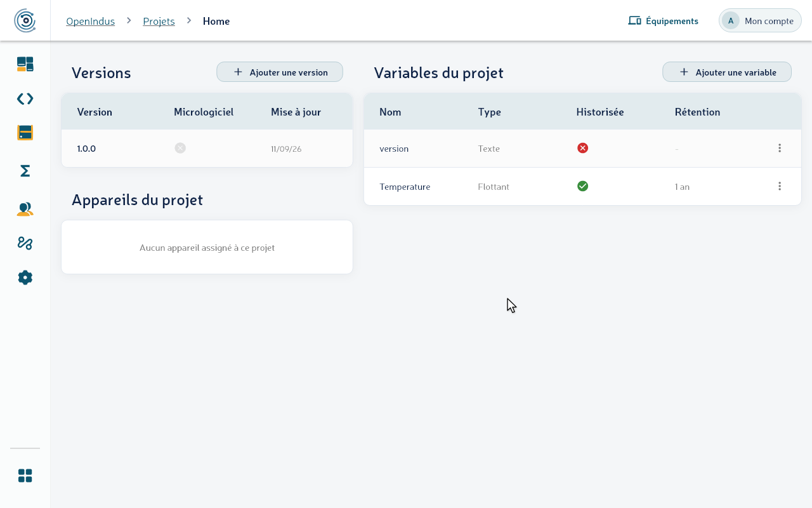This screenshot has width=812, height=508.
Task: Open the squiggly routes icon in sidebar
Action: tap(25, 243)
